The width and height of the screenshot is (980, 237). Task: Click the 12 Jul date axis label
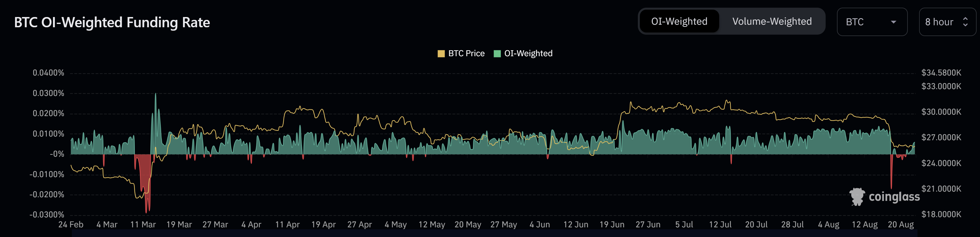[x=720, y=225]
